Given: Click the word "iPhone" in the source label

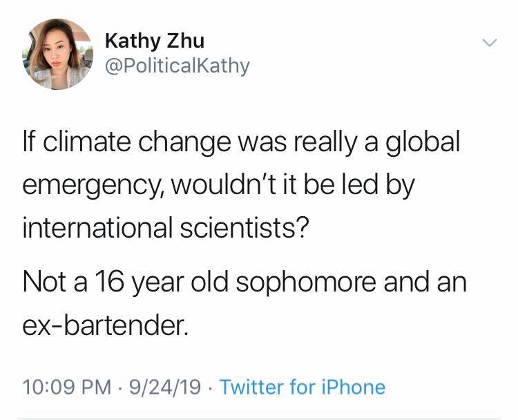Looking at the screenshot, I should point(355,387).
